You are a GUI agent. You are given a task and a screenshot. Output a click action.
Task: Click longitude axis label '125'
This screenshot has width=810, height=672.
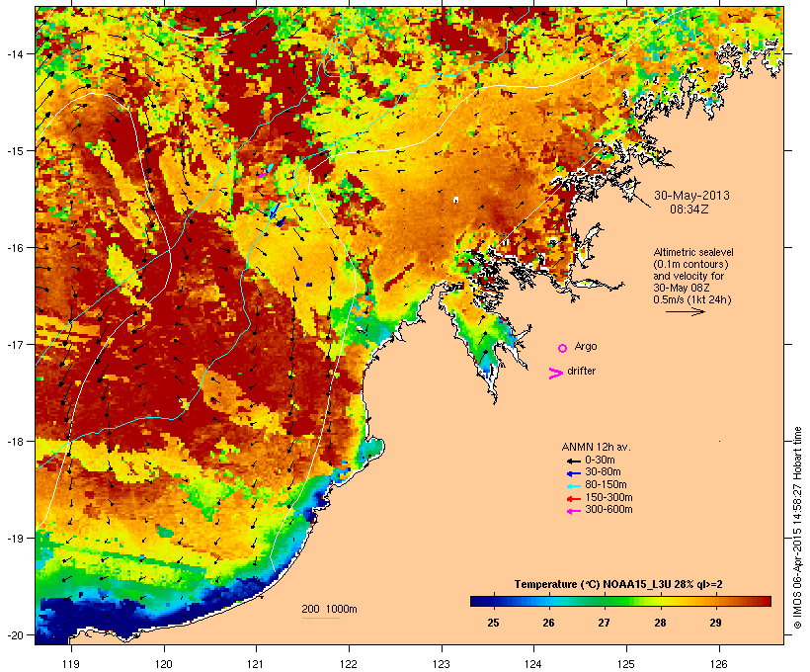click(626, 664)
